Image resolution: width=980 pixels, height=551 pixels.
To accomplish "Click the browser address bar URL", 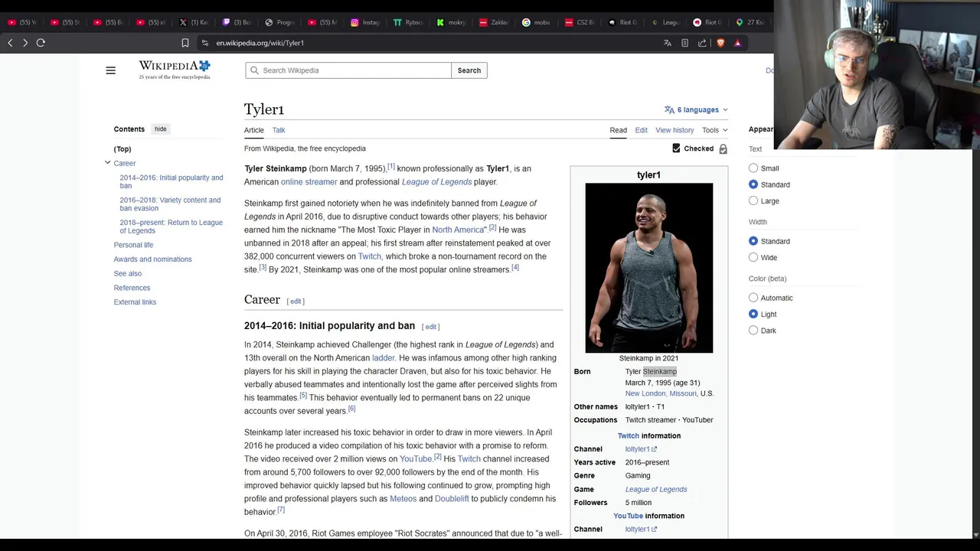I will (x=260, y=43).
